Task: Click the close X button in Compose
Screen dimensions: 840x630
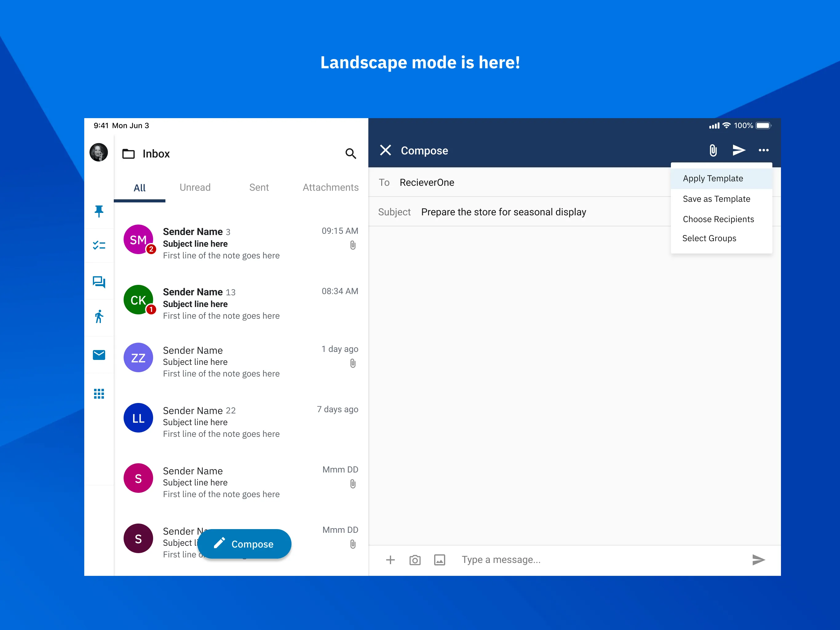Action: coord(385,150)
